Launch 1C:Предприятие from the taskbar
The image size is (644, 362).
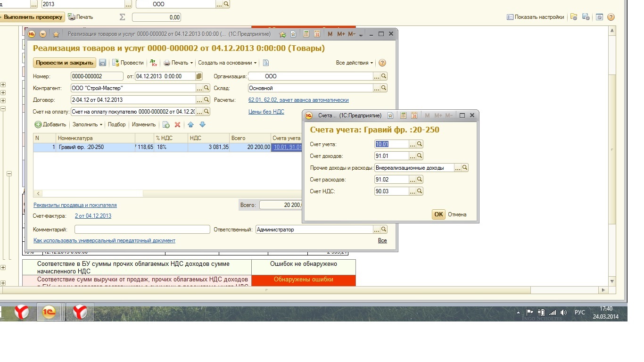pos(49,312)
